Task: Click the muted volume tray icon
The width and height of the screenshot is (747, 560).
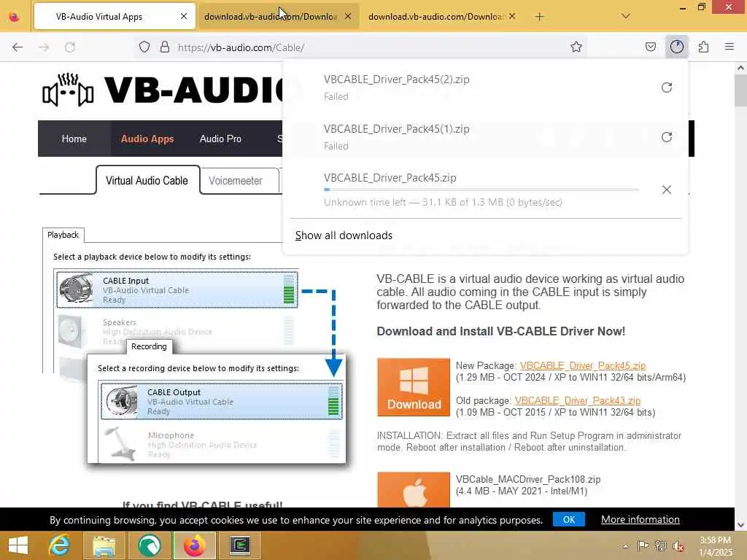Action: click(678, 545)
